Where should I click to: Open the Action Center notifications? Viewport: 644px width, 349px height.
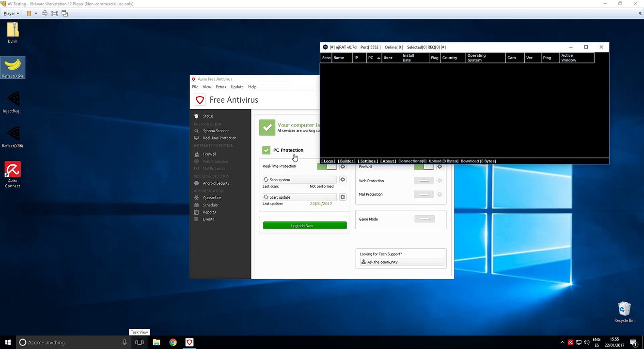[x=633, y=342]
